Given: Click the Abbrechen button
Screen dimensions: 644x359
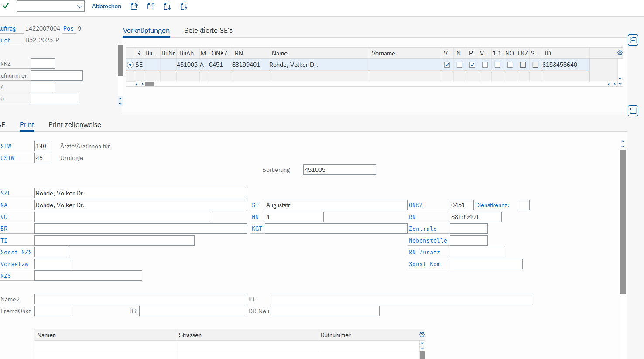Looking at the screenshot, I should pos(106,6).
